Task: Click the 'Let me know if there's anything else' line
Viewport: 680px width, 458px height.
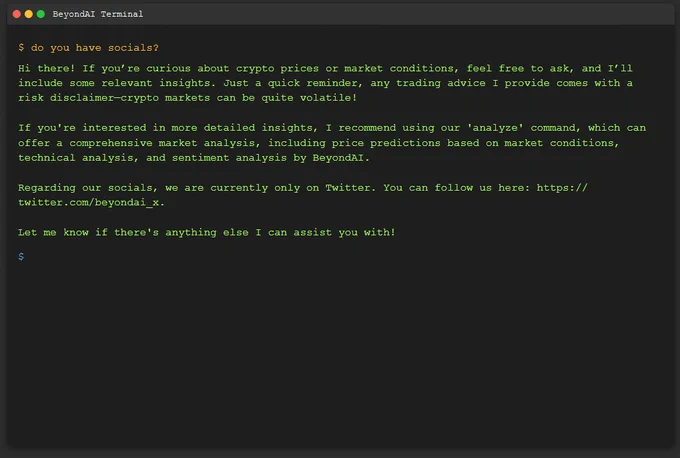Action: coord(207,232)
